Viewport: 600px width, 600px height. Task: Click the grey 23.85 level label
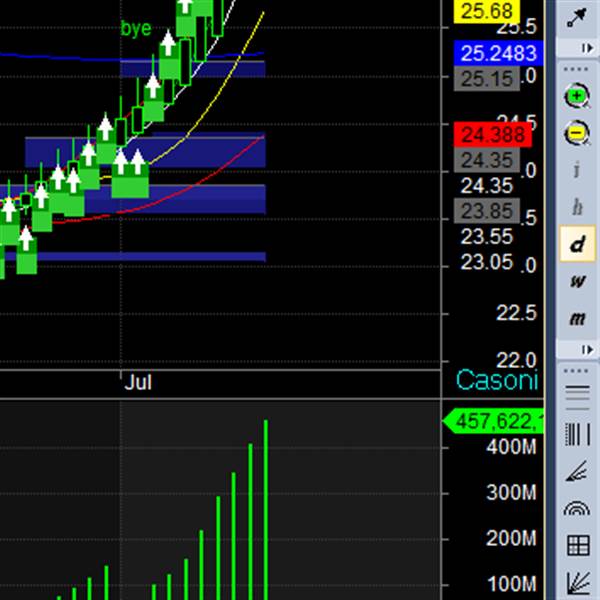click(486, 210)
